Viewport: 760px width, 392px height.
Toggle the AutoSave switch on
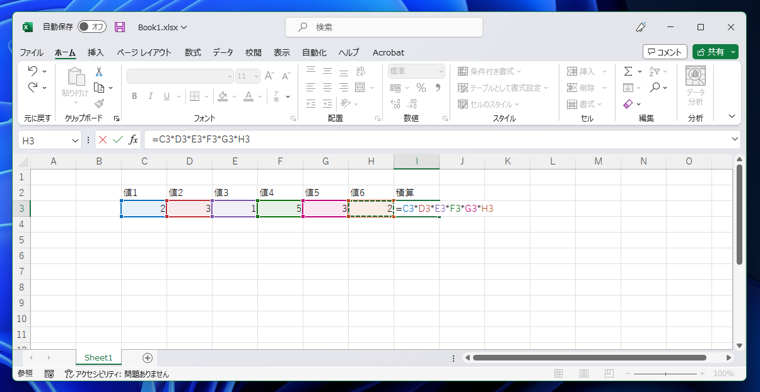tap(92, 27)
